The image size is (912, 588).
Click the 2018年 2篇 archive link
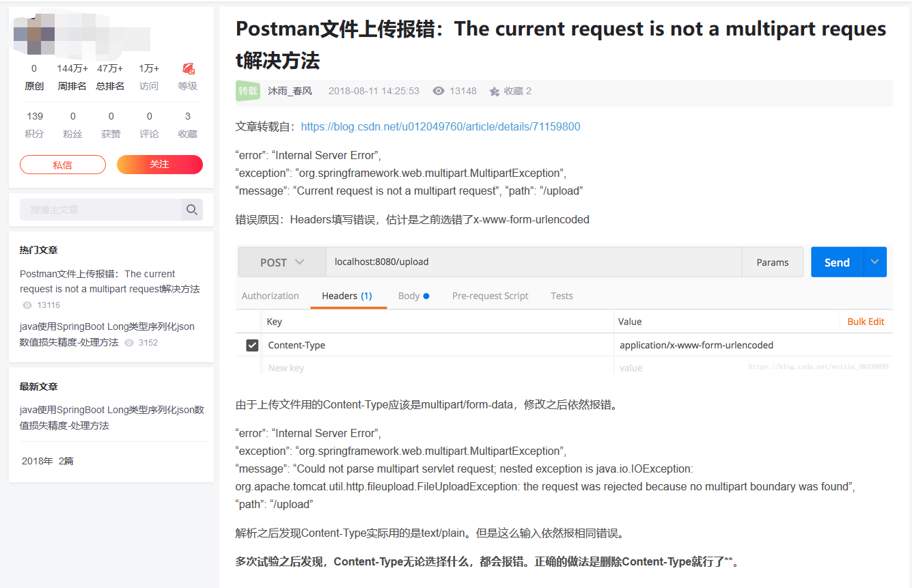[48, 461]
